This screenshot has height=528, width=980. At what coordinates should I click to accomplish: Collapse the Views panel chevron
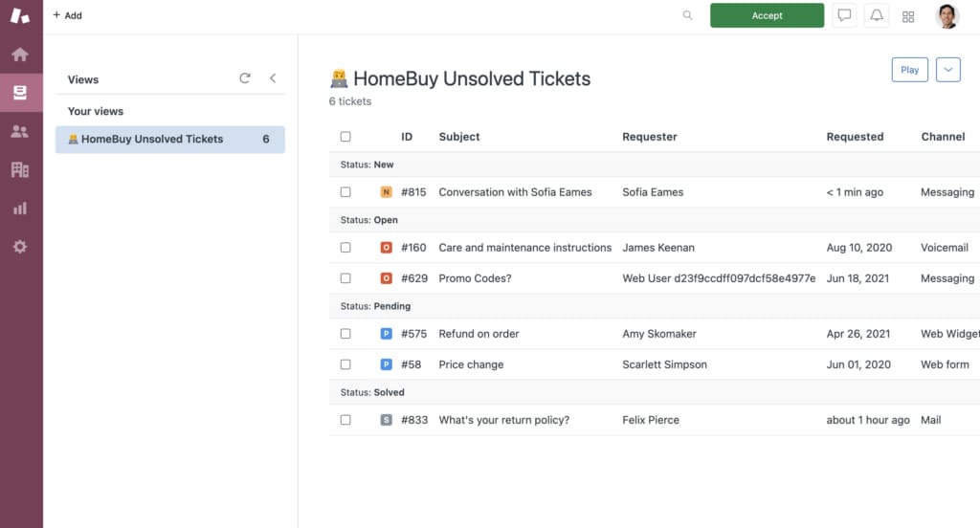[x=273, y=79]
